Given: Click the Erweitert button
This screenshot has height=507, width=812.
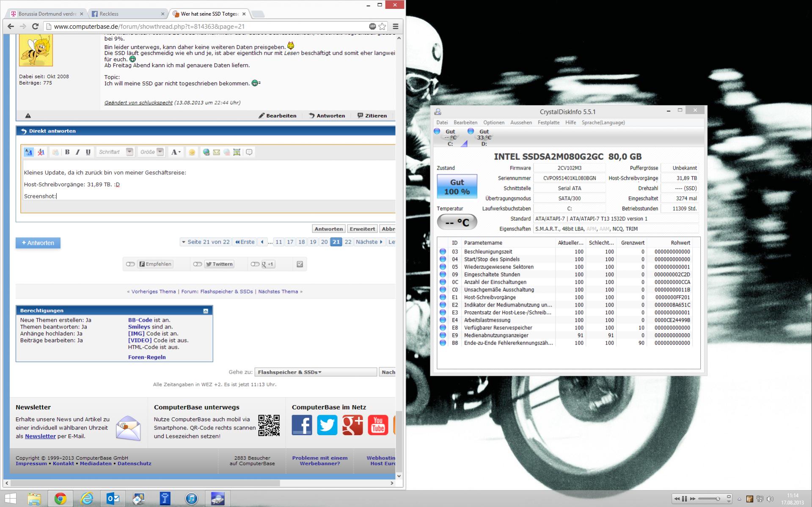Looking at the screenshot, I should (362, 229).
